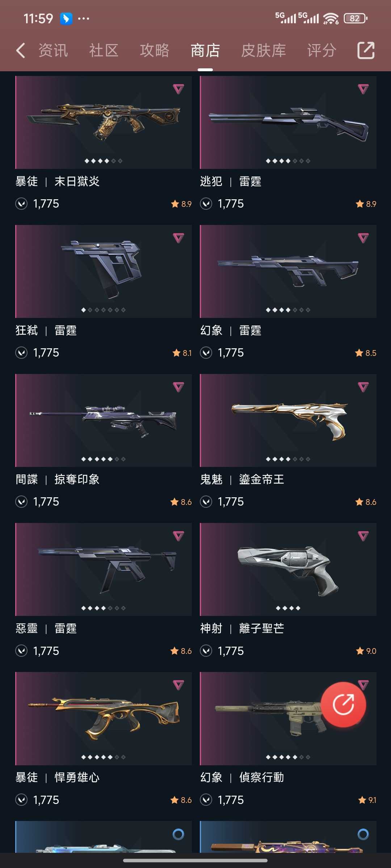The image size is (391, 868).
Task: Go to the 攻略 tab
Action: pyautogui.click(x=155, y=50)
